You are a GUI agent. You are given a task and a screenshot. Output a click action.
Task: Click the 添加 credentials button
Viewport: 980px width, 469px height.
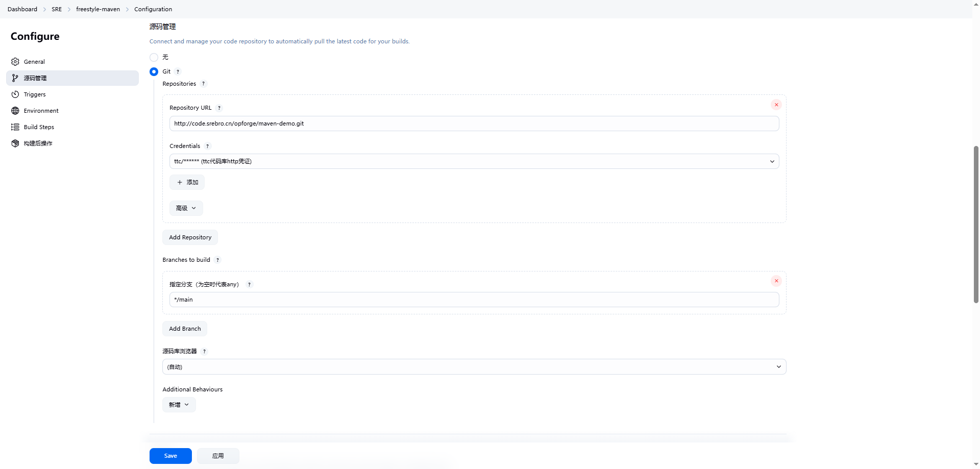coord(187,182)
